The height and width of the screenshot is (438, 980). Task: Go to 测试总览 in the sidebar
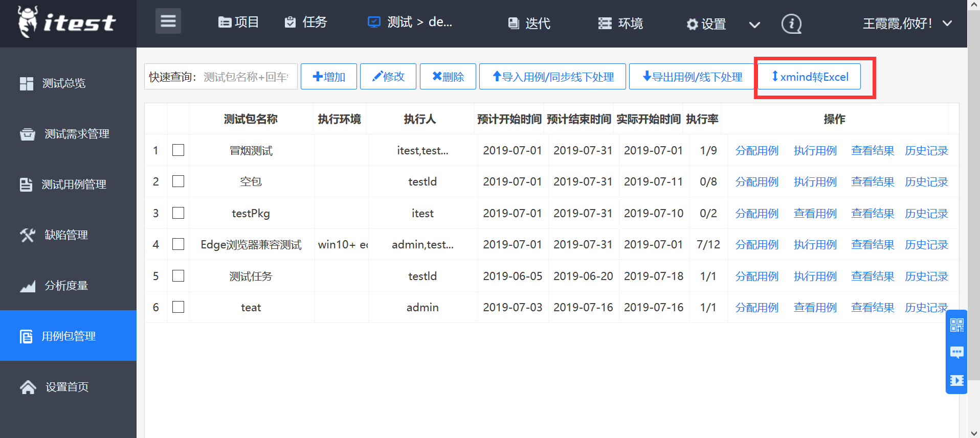[x=68, y=83]
